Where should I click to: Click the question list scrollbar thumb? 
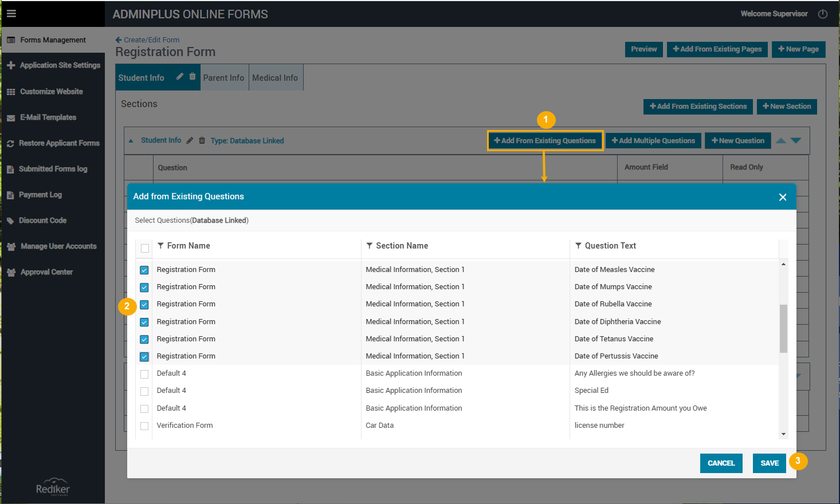(x=783, y=329)
